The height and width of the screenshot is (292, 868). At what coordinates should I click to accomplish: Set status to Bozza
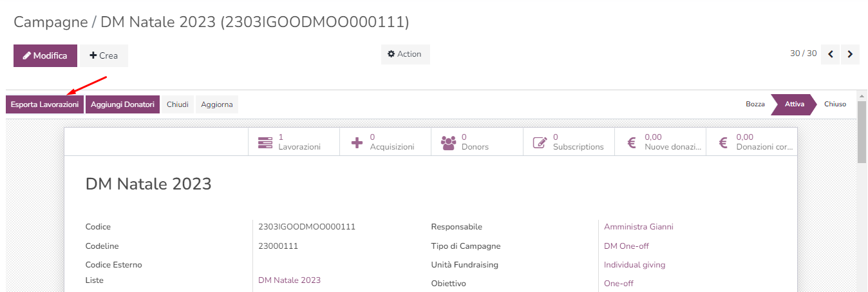tap(755, 104)
